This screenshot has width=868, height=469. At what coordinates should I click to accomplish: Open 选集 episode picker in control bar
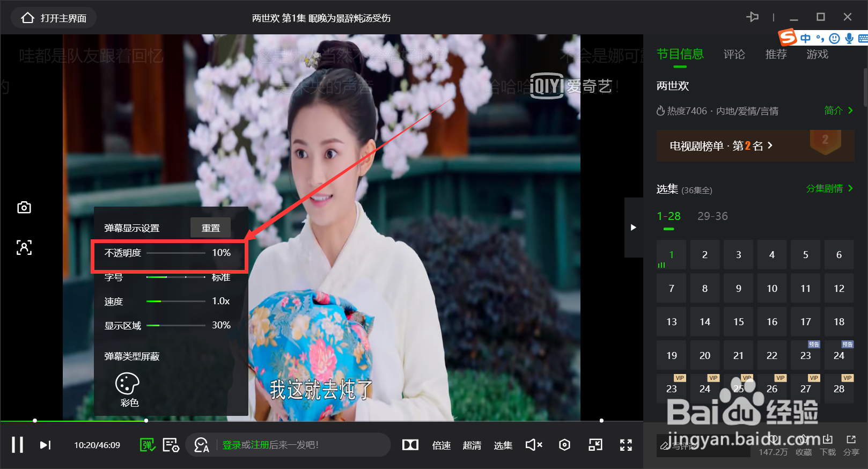(x=503, y=445)
